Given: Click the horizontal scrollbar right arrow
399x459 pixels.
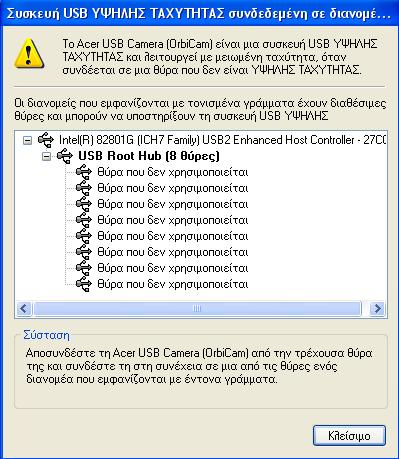Looking at the screenshot, I should point(378,309).
